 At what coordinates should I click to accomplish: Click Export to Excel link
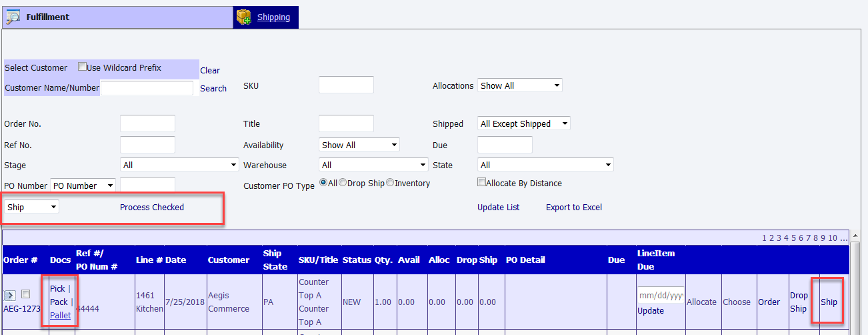(573, 208)
